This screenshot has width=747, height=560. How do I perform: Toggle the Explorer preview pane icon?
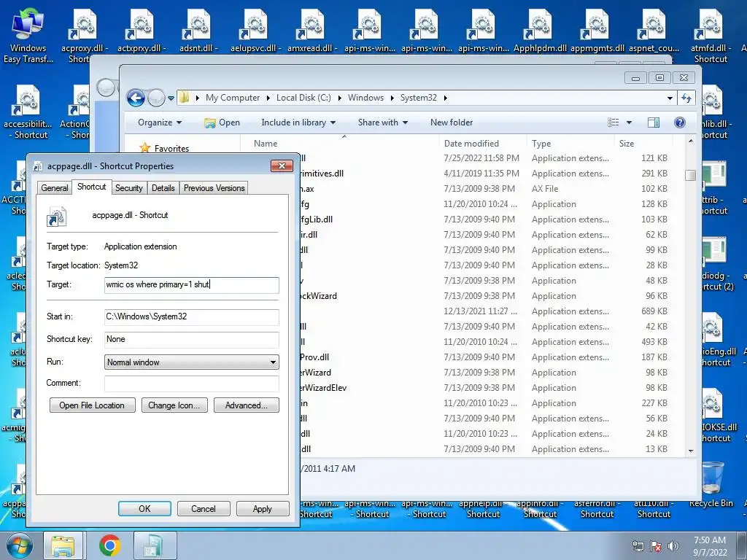click(x=654, y=122)
